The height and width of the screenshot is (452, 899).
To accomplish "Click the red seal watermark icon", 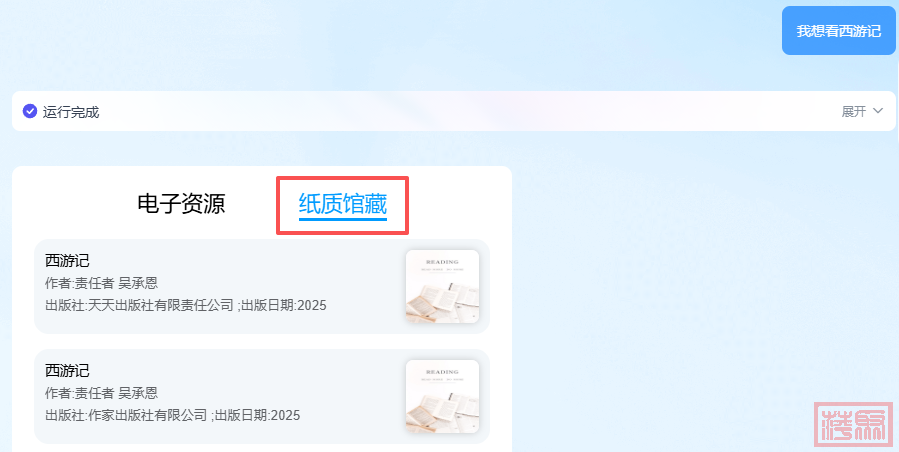I will tap(854, 424).
